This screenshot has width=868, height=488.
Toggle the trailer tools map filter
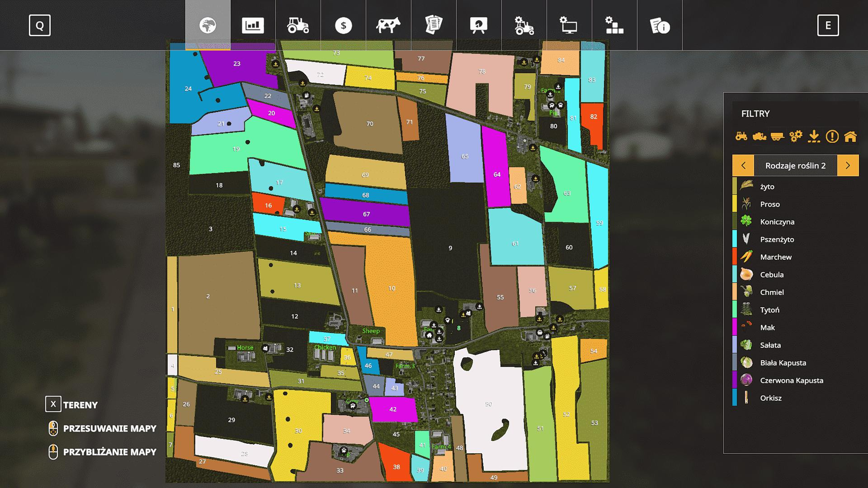click(x=777, y=136)
